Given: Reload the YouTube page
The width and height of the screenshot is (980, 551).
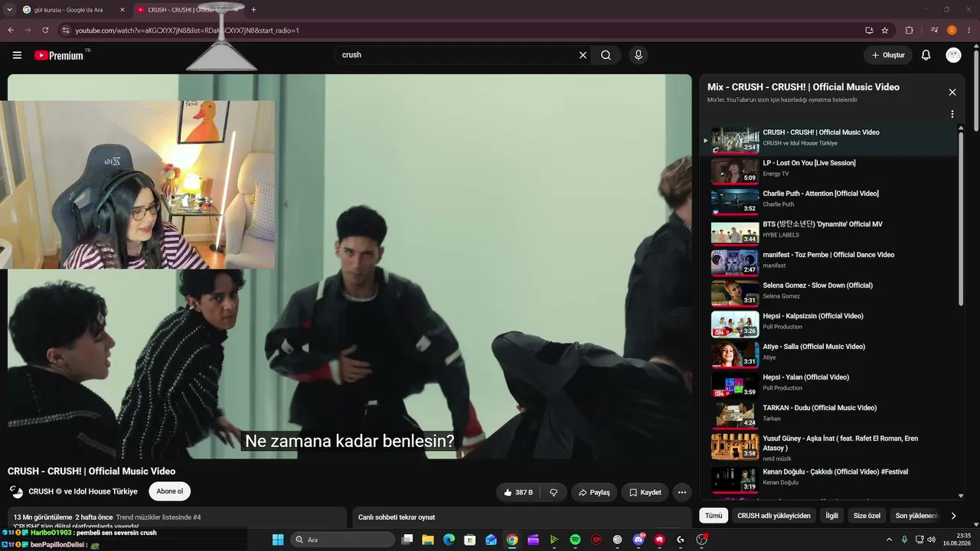Looking at the screenshot, I should pyautogui.click(x=45, y=31).
